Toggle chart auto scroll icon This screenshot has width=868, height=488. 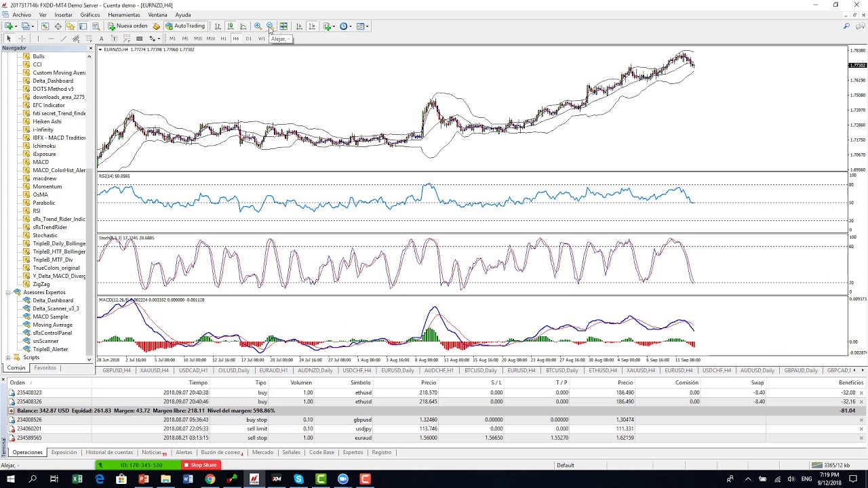click(x=299, y=26)
